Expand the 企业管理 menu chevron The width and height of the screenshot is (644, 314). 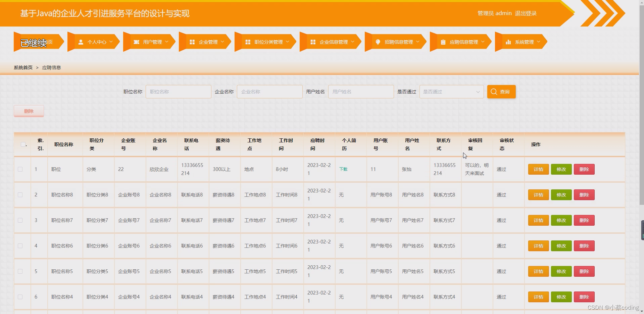click(222, 42)
